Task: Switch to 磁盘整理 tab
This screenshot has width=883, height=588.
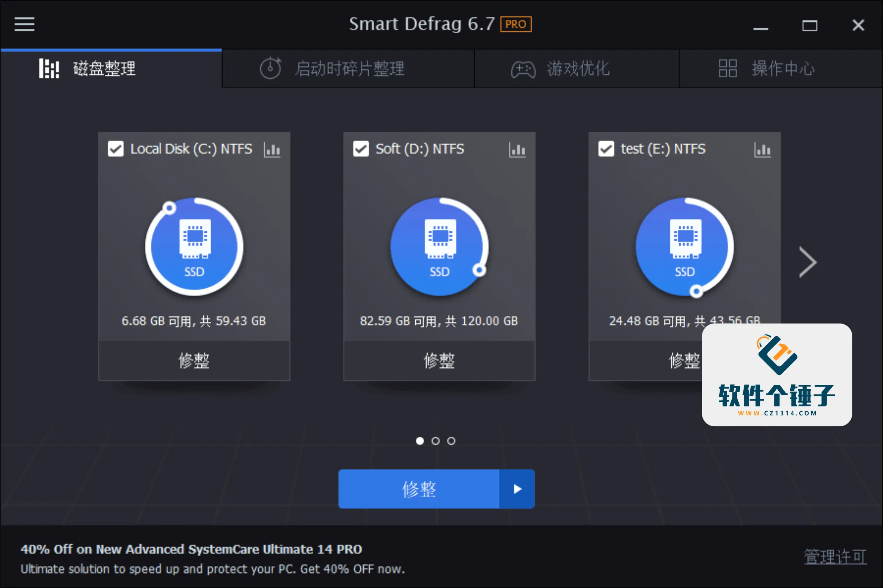Action: 111,69
